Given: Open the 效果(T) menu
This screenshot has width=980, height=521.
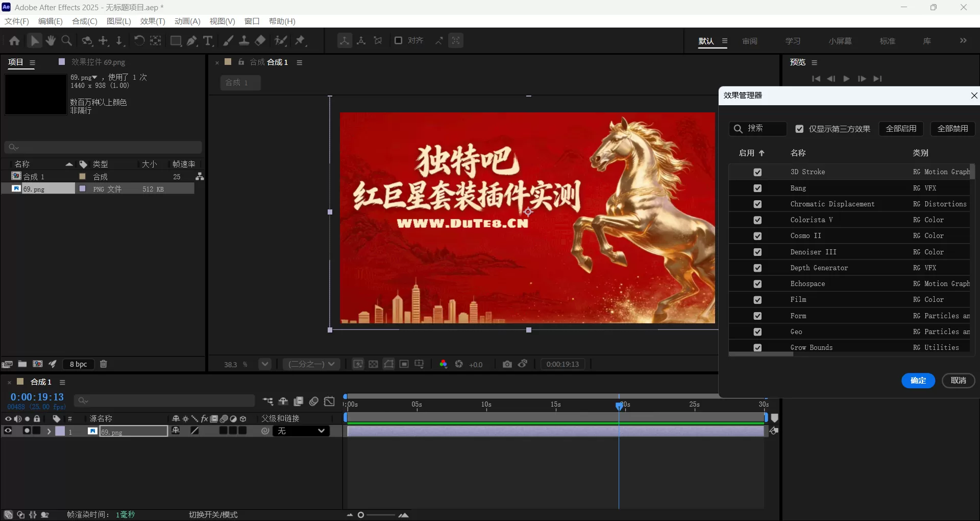Looking at the screenshot, I should pos(152,21).
